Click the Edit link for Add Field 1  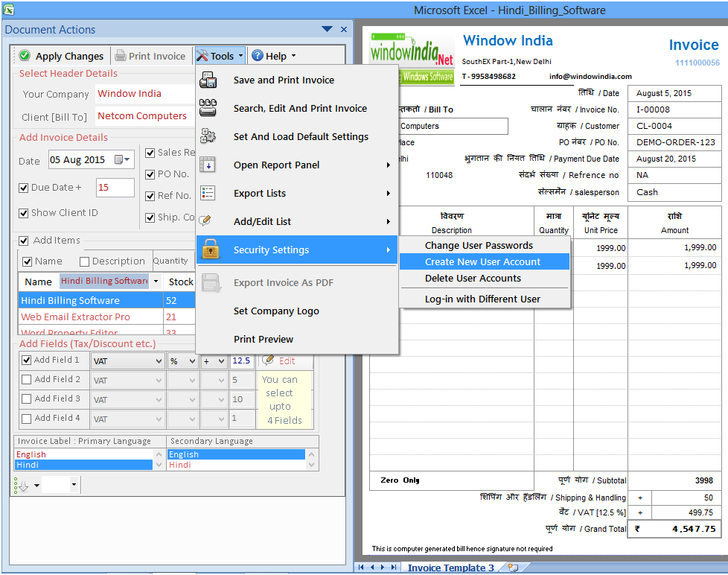(x=287, y=361)
